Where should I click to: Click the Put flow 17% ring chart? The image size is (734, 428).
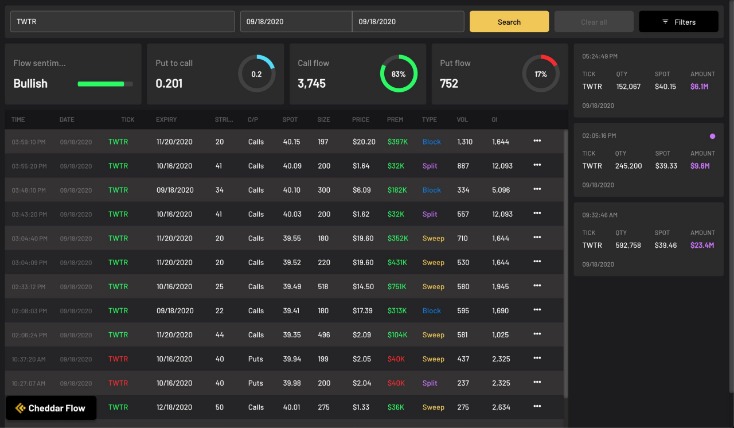click(x=541, y=74)
